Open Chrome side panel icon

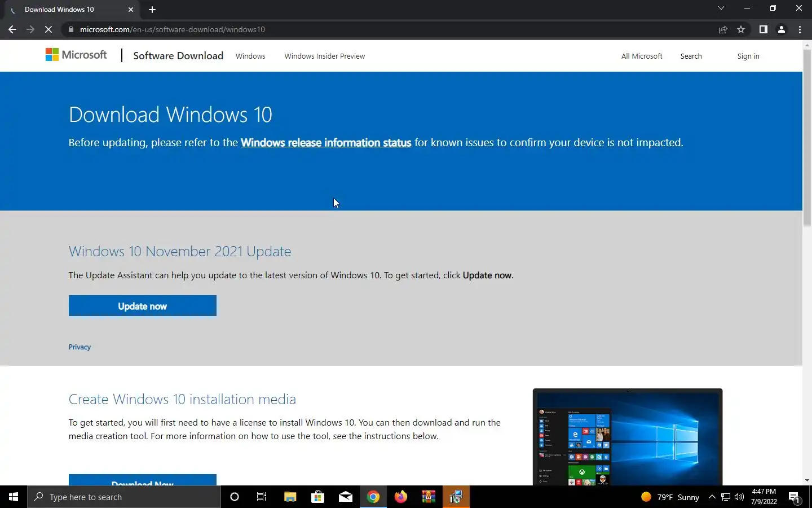click(763, 29)
